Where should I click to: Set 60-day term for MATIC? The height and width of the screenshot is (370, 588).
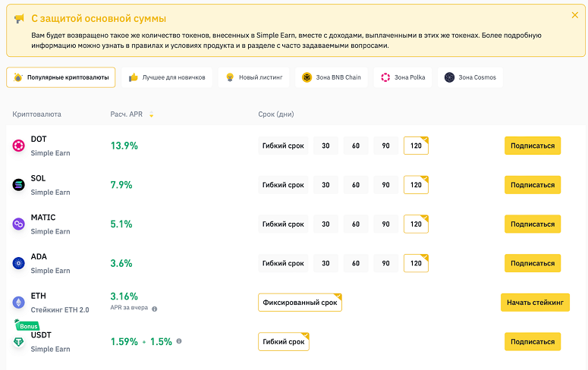pyautogui.click(x=356, y=224)
